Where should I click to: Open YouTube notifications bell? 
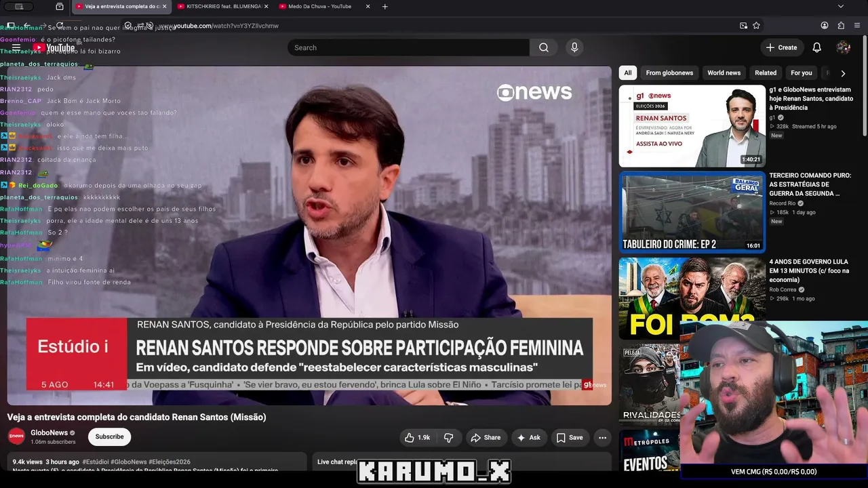click(x=817, y=47)
